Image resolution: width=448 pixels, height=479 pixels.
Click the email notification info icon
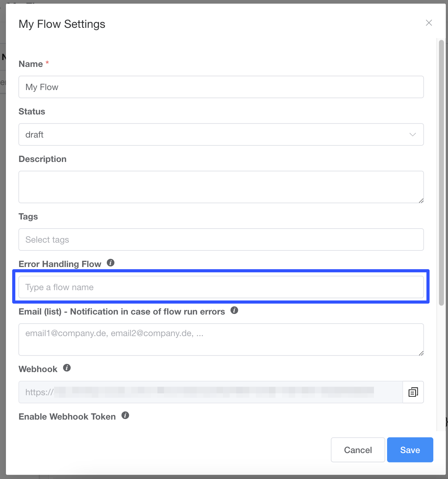pos(234,310)
